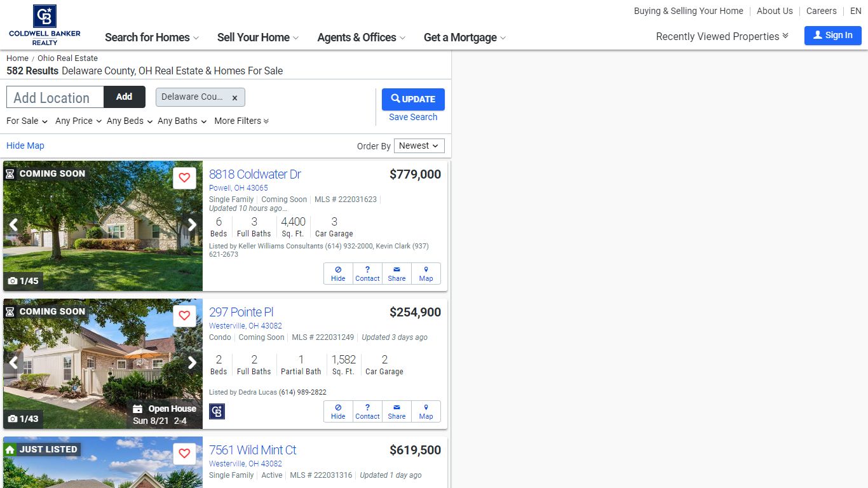Screen dimensions: 868x488
Task: Click the Open House Sun 8/21 badge
Action: (165, 414)
